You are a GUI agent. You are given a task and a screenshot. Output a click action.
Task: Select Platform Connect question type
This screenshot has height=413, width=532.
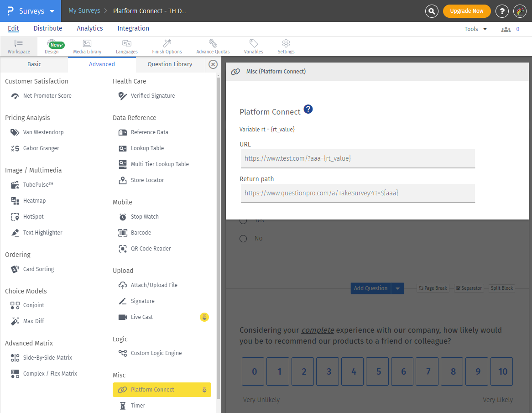(162, 390)
